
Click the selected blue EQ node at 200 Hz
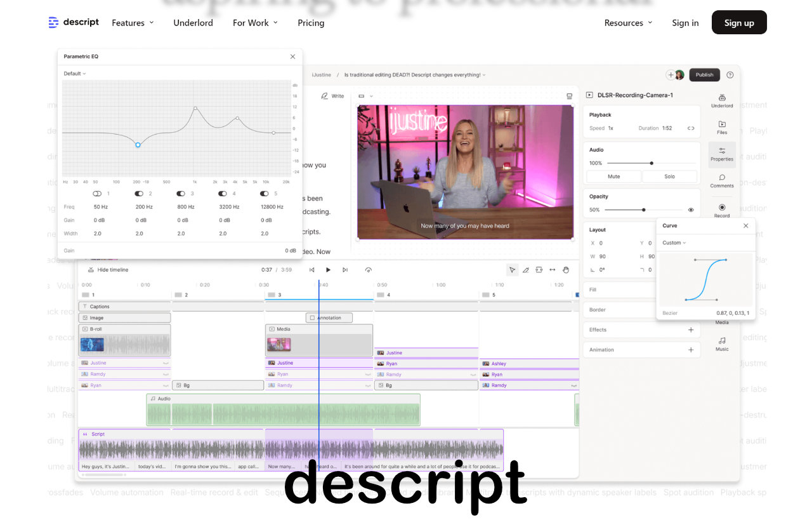pyautogui.click(x=138, y=145)
